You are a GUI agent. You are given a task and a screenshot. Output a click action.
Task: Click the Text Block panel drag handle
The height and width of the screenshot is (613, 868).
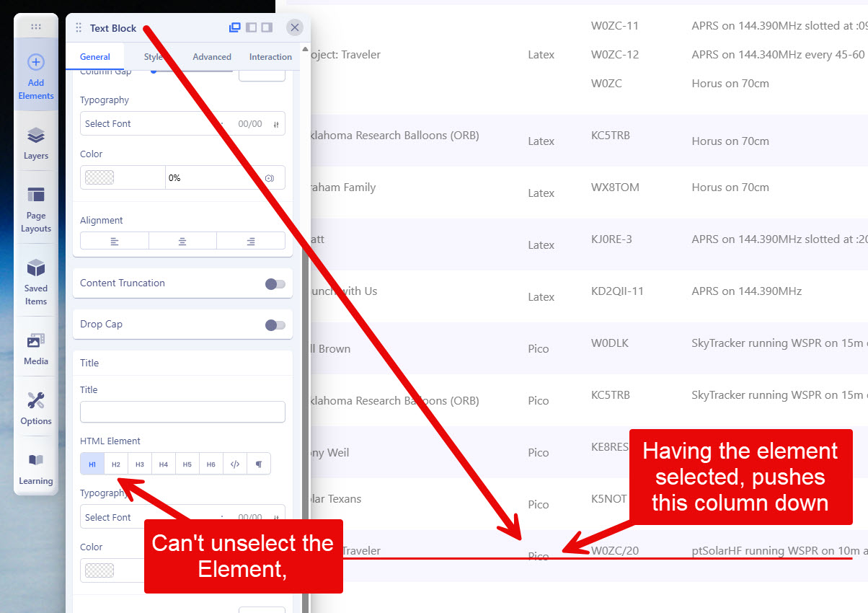click(79, 28)
